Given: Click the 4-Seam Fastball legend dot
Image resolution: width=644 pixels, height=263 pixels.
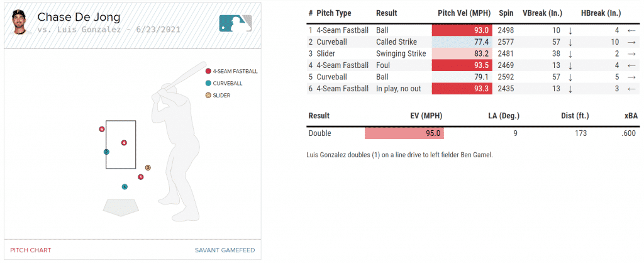Looking at the screenshot, I should 208,71.
